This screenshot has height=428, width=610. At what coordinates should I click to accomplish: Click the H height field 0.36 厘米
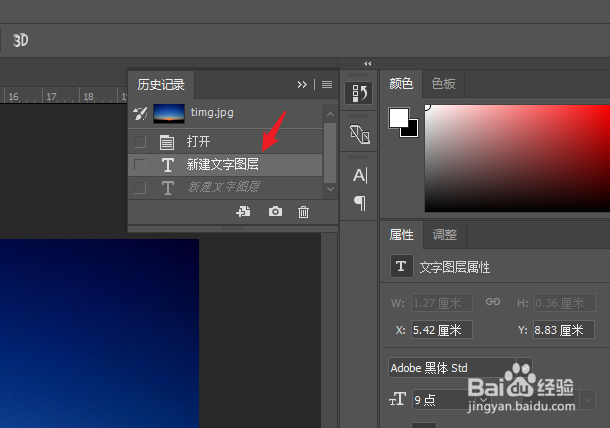tap(564, 303)
